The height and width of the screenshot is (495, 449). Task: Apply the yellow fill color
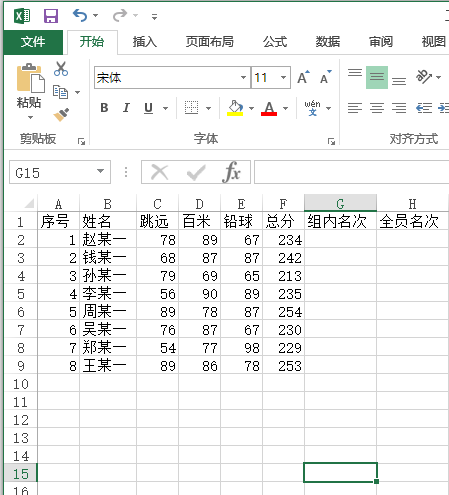[235, 108]
